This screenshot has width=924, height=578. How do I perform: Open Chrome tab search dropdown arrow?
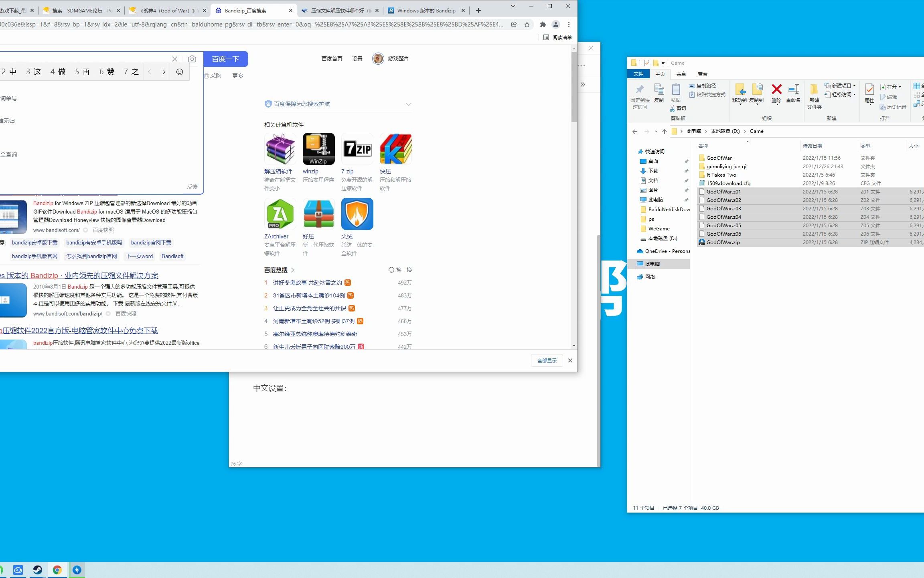[x=513, y=6]
